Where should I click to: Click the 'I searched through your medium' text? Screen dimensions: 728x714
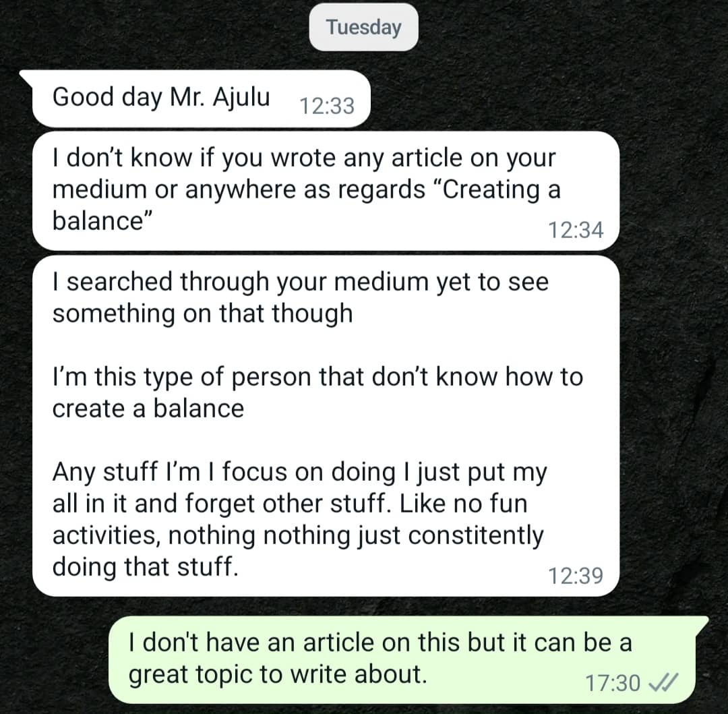(301, 297)
